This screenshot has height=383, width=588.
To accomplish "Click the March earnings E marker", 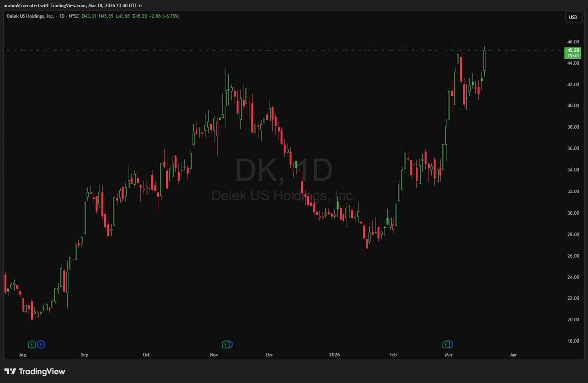I will coord(447,344).
